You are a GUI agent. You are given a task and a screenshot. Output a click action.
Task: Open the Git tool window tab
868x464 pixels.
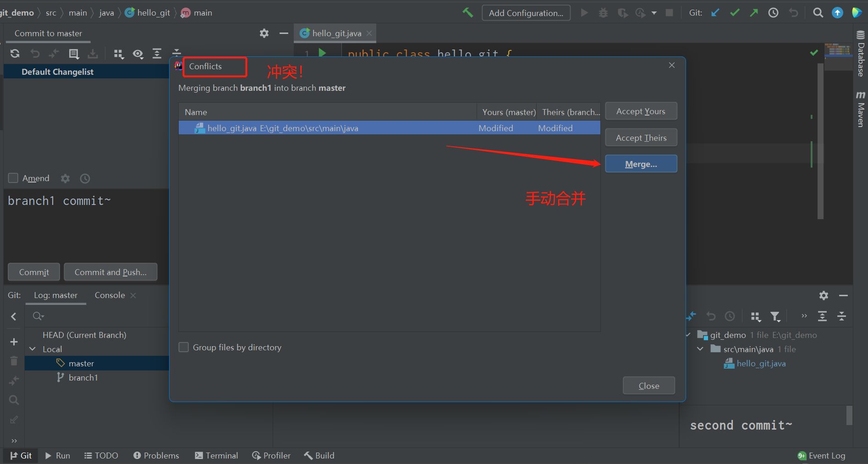21,455
